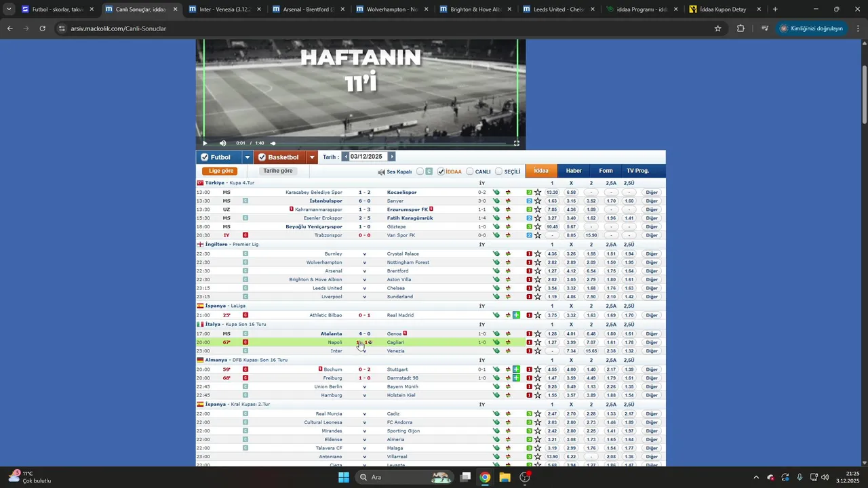Image resolution: width=868 pixels, height=488 pixels.
Task: Mute the video player sound
Action: 223,143
